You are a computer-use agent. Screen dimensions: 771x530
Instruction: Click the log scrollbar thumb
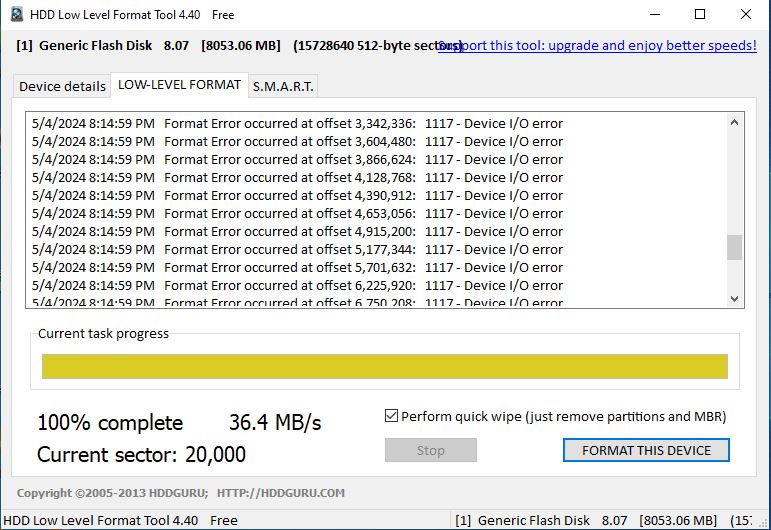(734, 247)
